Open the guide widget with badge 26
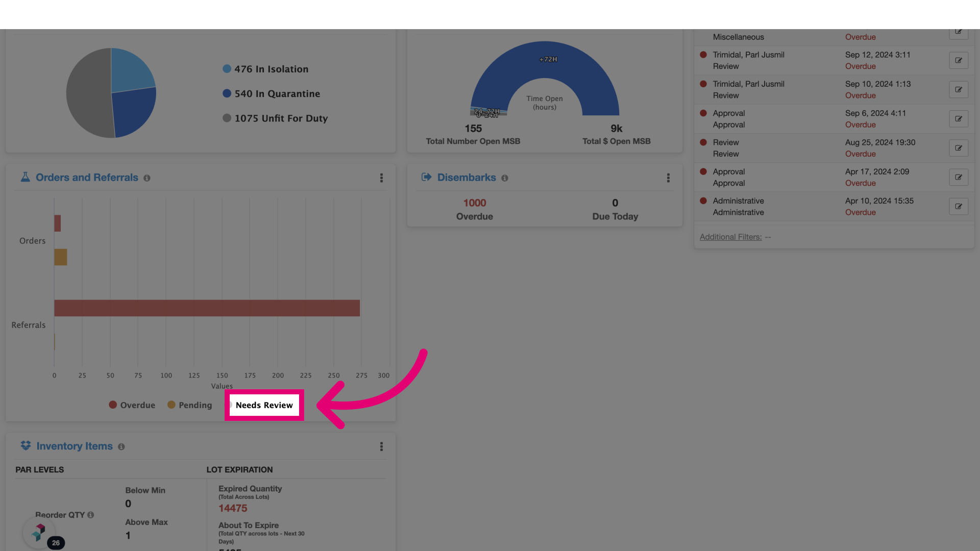 (x=39, y=533)
